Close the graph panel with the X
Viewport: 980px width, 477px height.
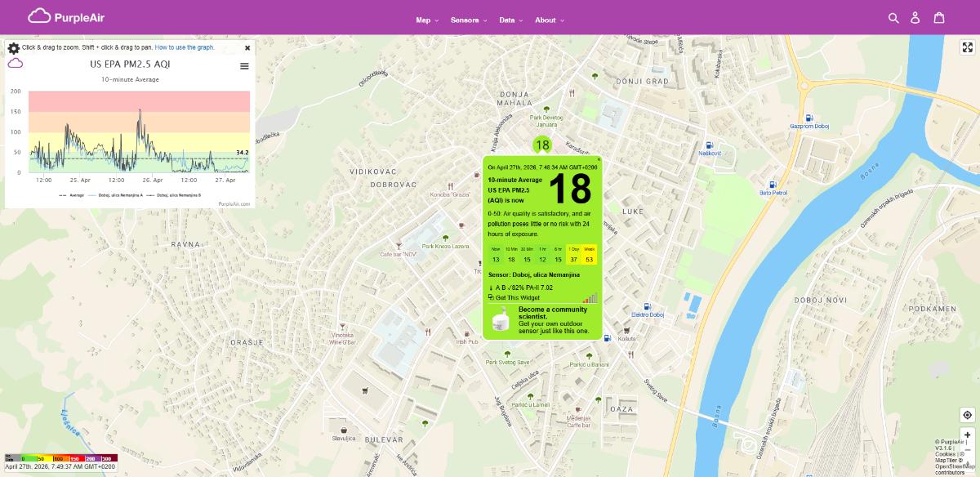[247, 48]
